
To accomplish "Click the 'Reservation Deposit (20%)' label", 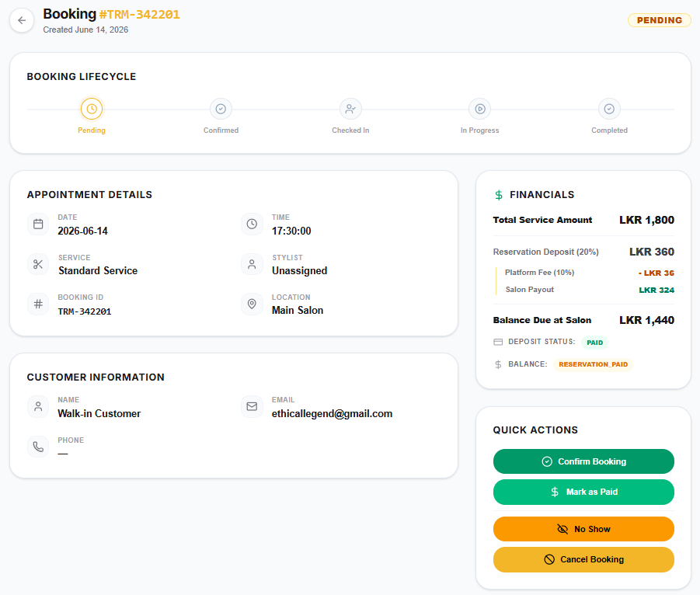I will [545, 252].
